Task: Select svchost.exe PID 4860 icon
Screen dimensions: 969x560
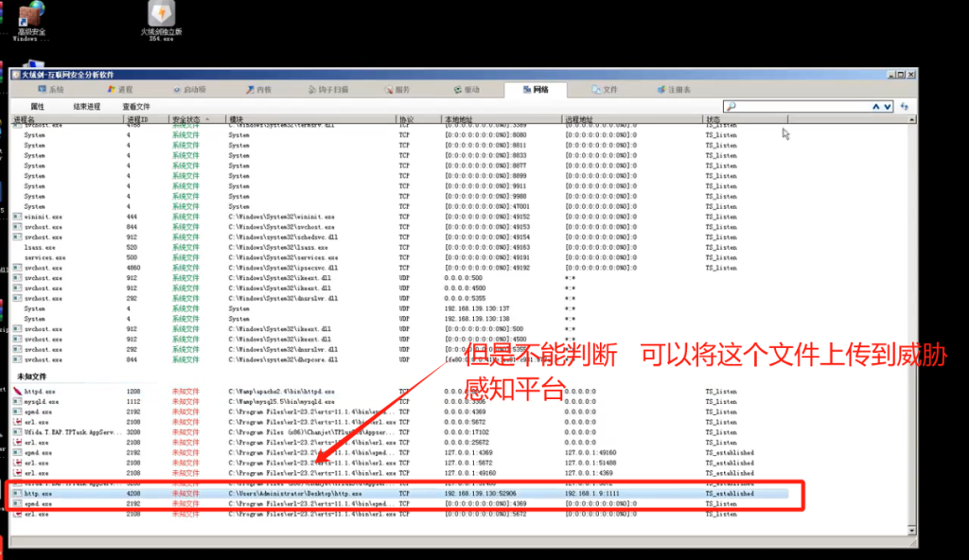Action: [17, 268]
